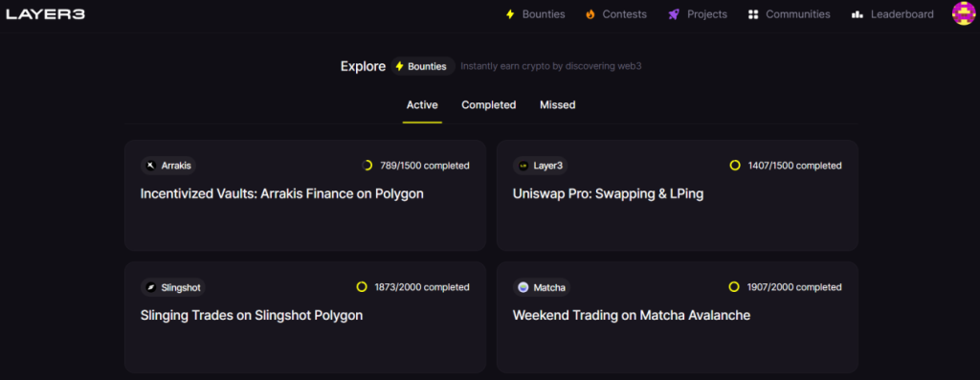Click the 789/1500 completed progress ring

(x=367, y=166)
